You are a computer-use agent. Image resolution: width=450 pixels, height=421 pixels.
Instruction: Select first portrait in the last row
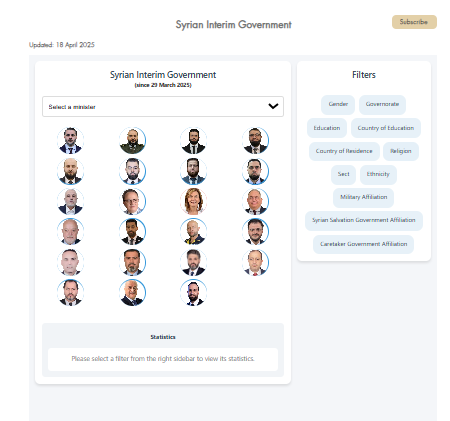(70, 293)
